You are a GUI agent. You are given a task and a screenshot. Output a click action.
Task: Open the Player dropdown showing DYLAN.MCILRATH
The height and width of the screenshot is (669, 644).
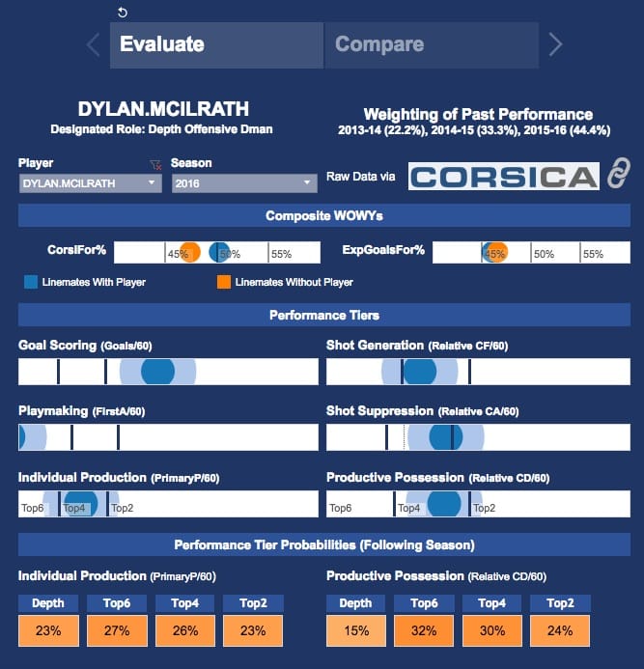tap(90, 182)
